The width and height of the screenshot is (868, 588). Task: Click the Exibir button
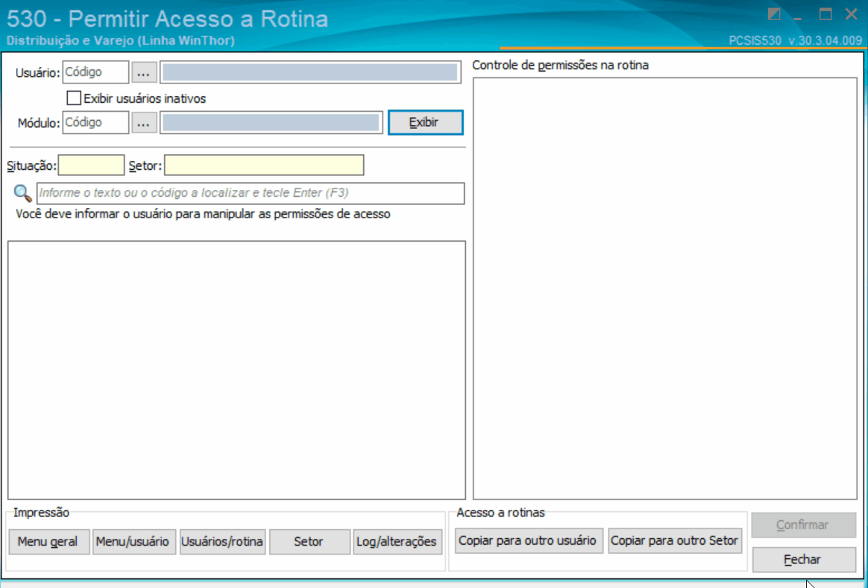click(425, 122)
